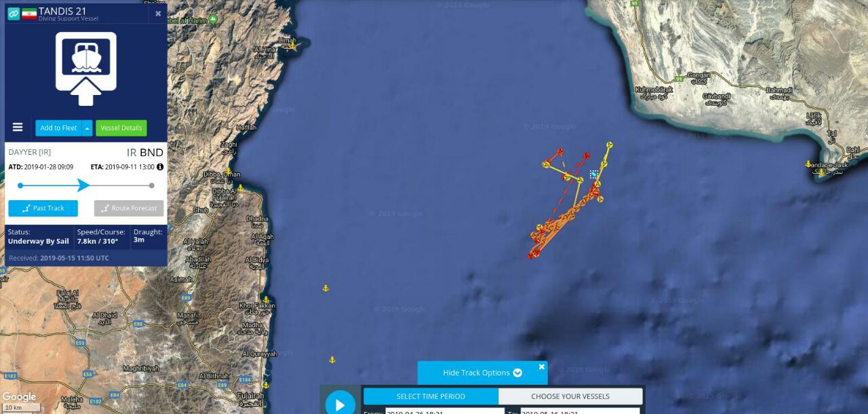
Task: Click the ETA info icon
Action: (x=160, y=167)
